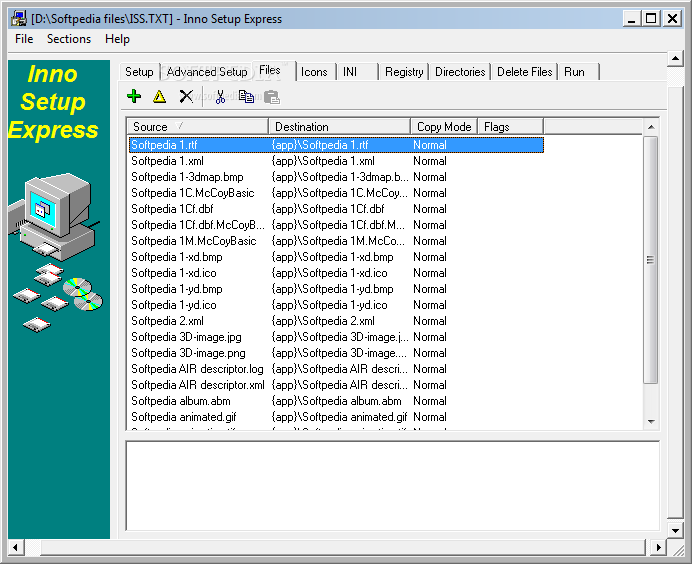Select Softpedia AIR descriptor.xml entry
Screen dimensions: 692x564
click(198, 385)
